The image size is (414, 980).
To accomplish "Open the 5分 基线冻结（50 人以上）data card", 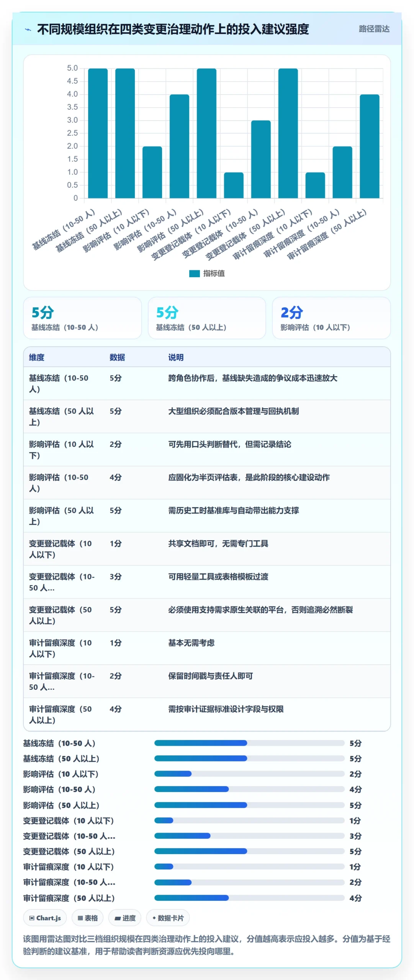I will point(207,318).
